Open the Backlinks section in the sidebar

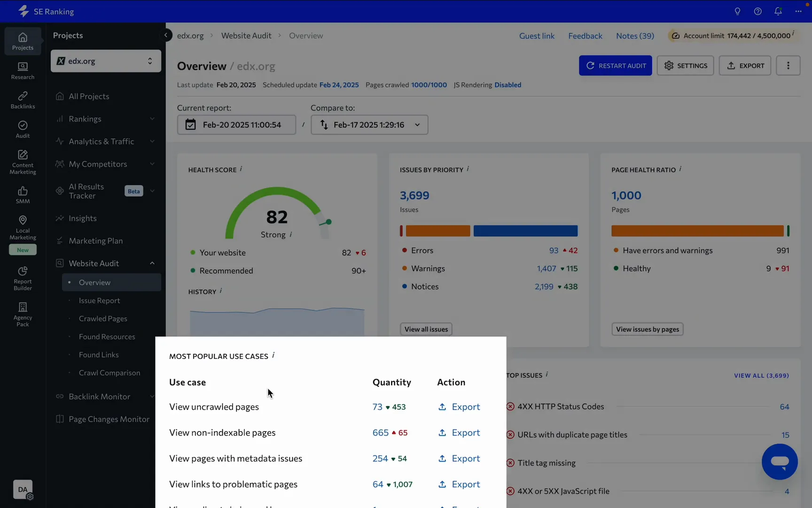click(x=23, y=100)
